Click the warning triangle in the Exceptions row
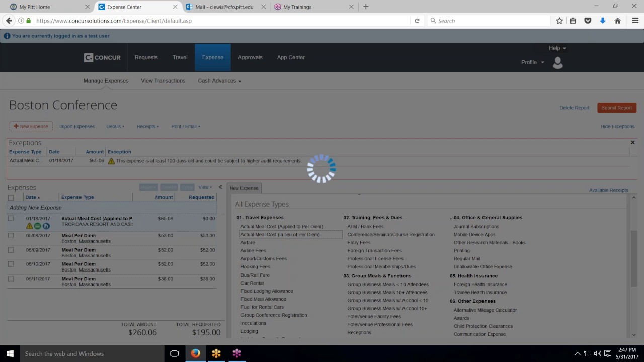The image size is (644, 362). point(111,161)
